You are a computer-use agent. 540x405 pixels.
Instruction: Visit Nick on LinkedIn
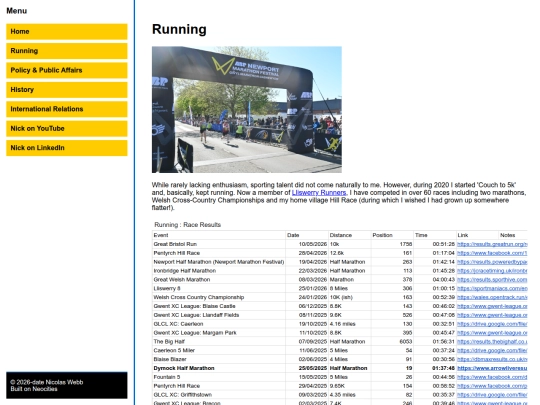click(x=67, y=148)
